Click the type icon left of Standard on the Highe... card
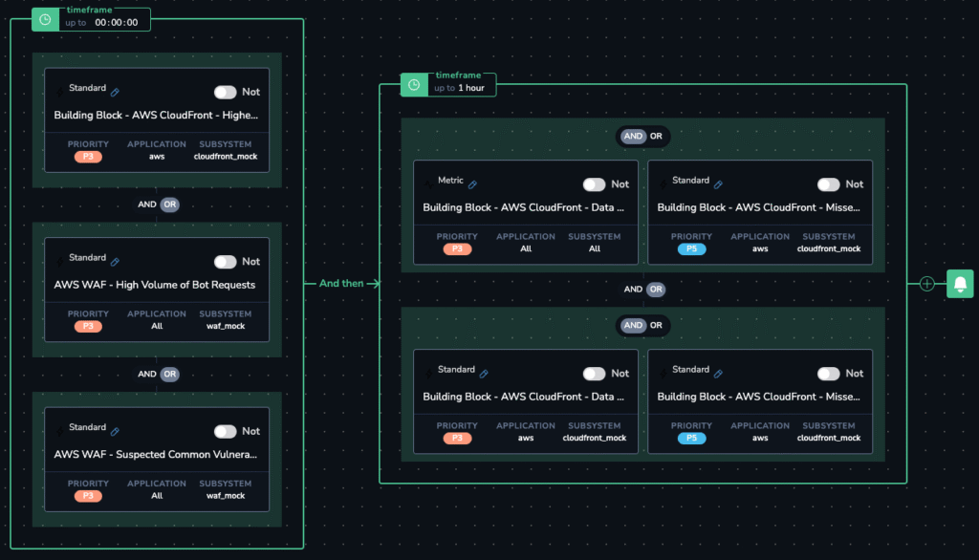979x560 pixels. click(x=59, y=92)
